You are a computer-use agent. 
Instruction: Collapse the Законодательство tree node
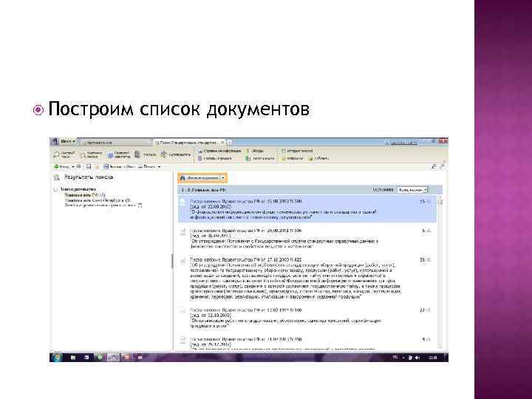coord(55,189)
